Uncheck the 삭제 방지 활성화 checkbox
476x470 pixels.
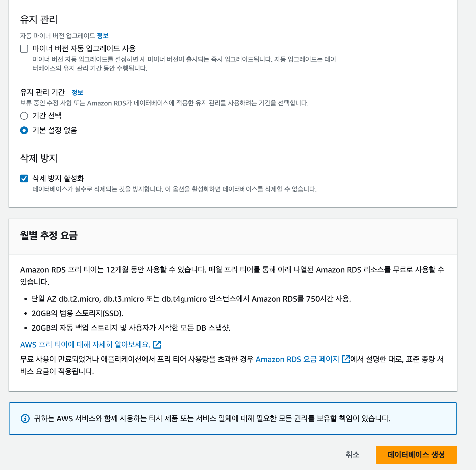tap(24, 178)
